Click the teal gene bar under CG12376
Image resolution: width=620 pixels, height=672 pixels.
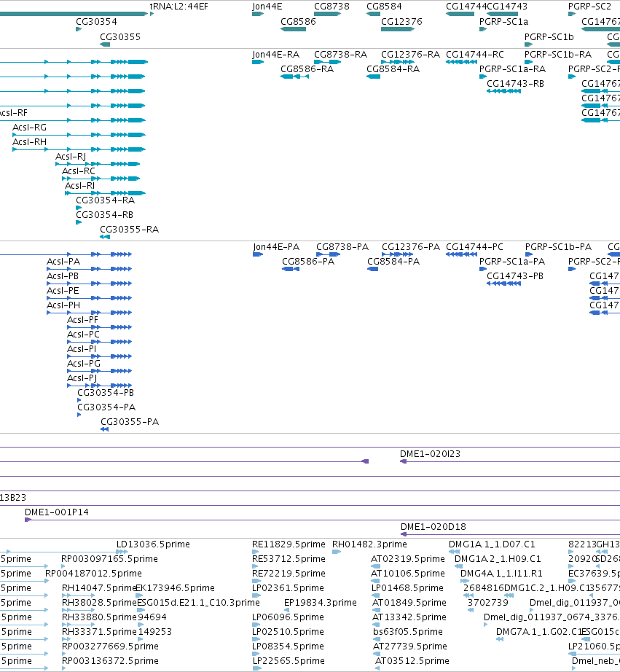(x=398, y=29)
